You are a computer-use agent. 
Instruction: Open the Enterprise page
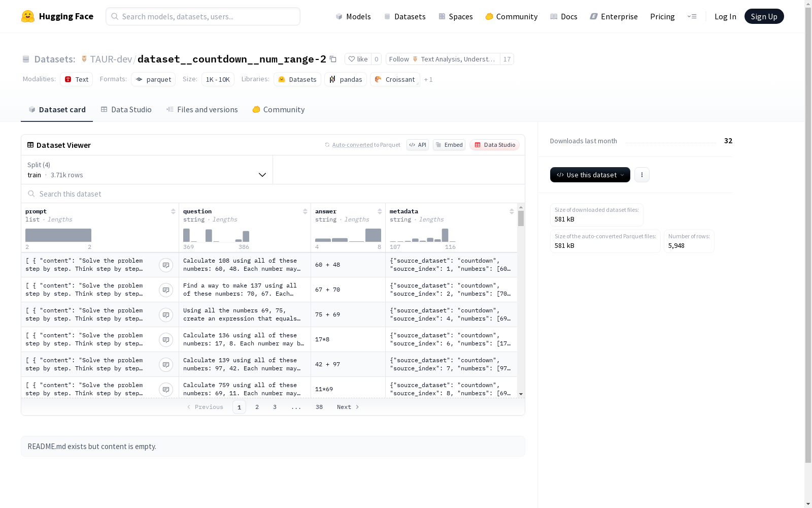[x=614, y=16]
